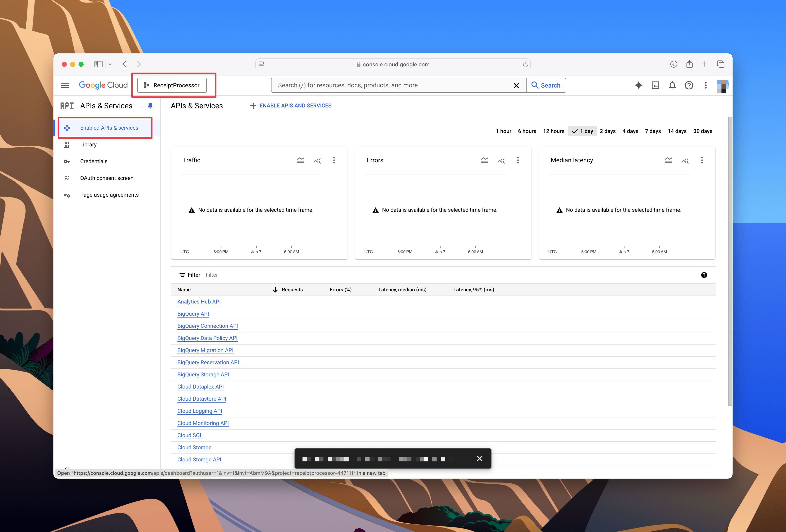Go back in Safari
The height and width of the screenshot is (532, 786).
(x=124, y=64)
